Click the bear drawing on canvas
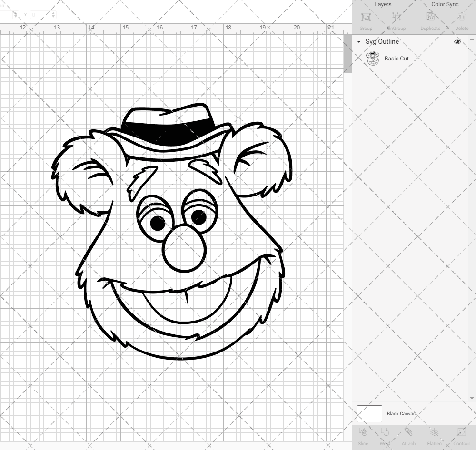476x450 pixels. tap(172, 231)
